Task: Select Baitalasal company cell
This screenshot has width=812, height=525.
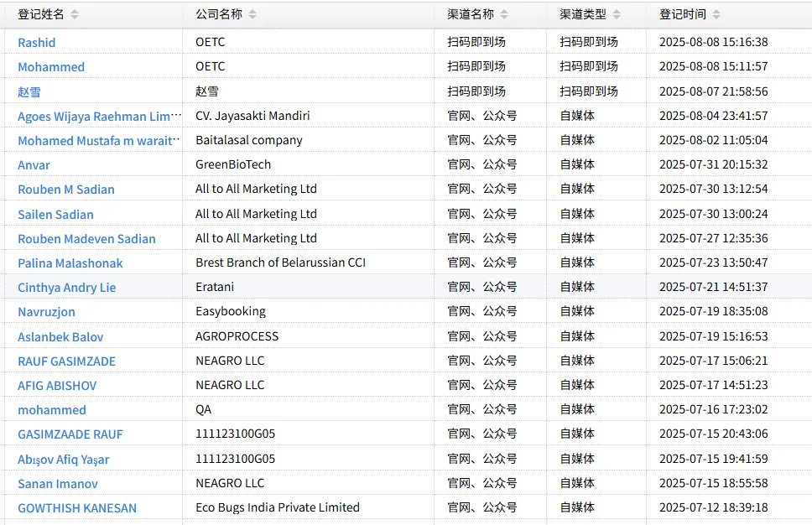Action: click(248, 140)
